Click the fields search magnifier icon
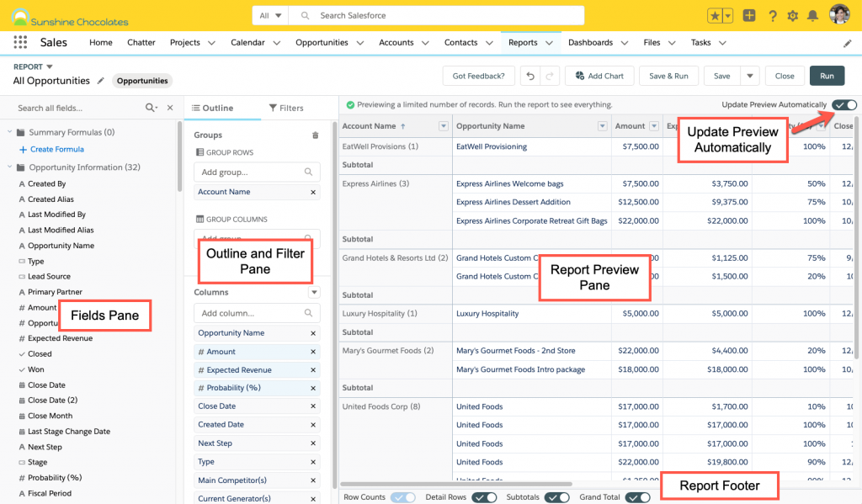862x504 pixels. click(151, 108)
